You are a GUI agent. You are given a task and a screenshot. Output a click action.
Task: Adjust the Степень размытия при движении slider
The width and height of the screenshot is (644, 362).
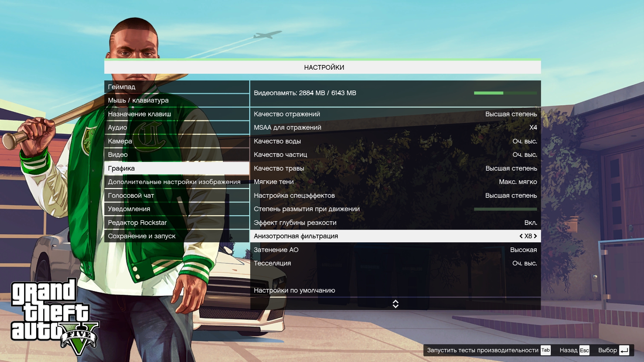tap(505, 209)
